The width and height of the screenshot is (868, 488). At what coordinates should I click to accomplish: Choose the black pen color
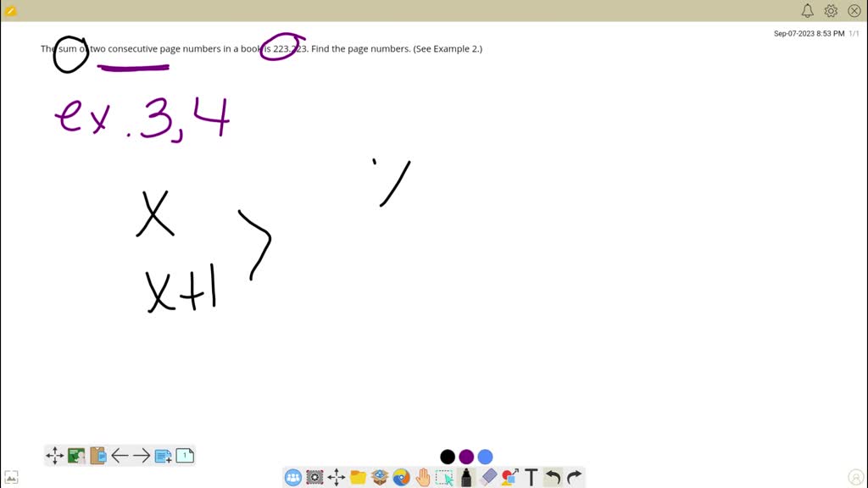pos(448,457)
